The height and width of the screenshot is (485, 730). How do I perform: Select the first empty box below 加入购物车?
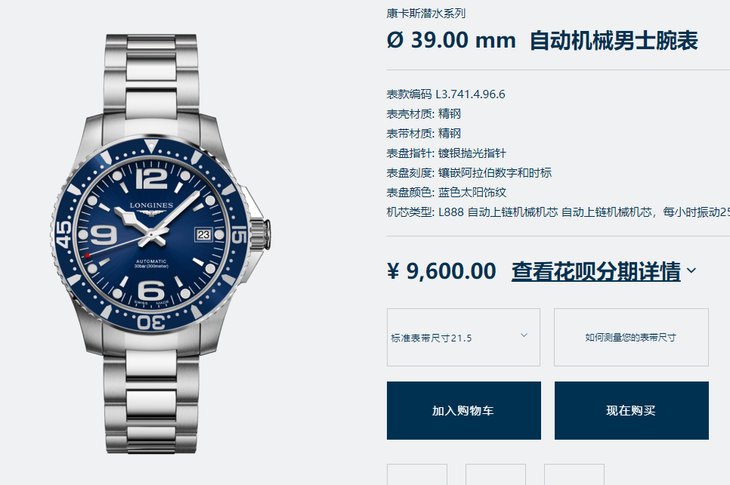pos(417,474)
